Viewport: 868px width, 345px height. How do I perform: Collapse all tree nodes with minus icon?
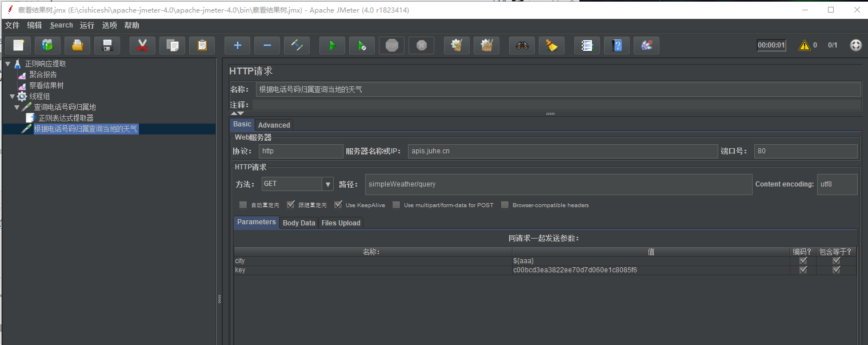coord(267,45)
